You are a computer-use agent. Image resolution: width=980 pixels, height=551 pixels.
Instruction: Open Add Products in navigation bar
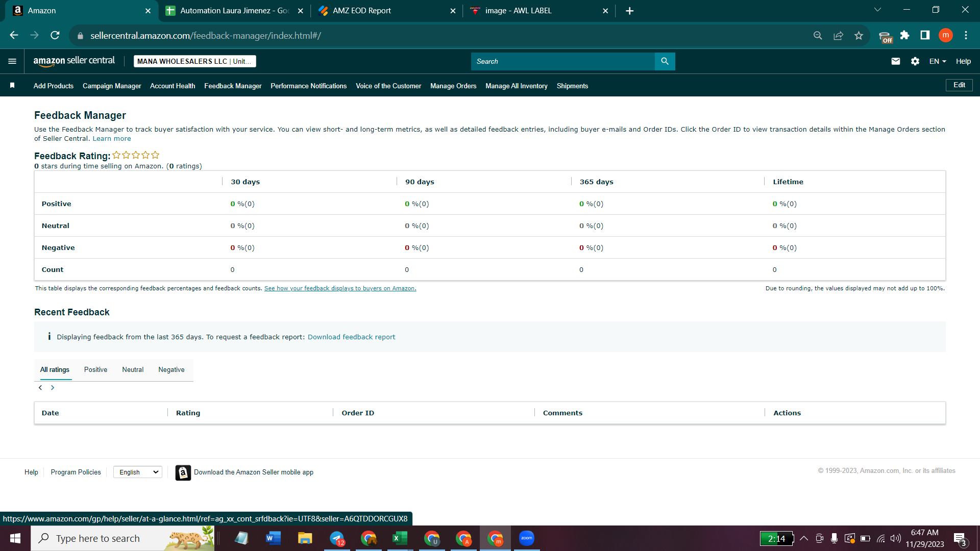tap(54, 86)
